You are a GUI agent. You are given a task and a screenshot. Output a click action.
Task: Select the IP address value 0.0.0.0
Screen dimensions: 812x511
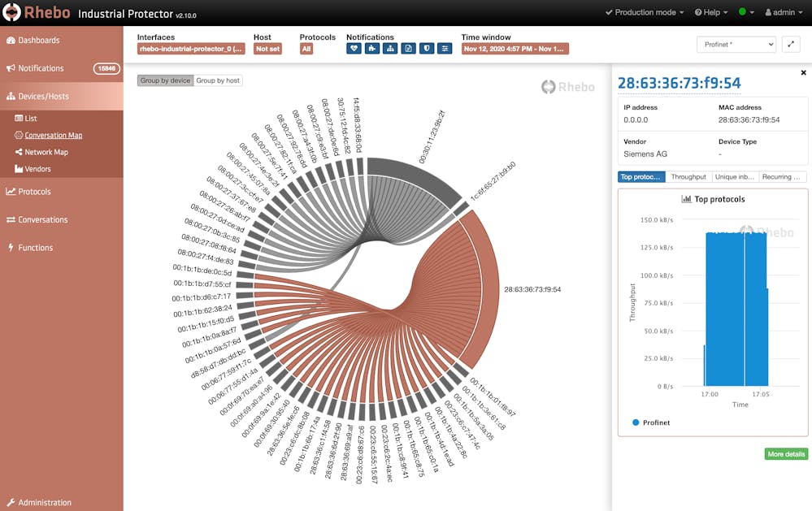636,120
